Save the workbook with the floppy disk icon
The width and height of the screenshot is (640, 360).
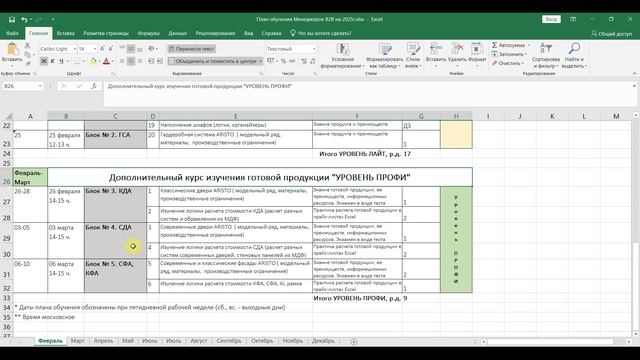pyautogui.click(x=12, y=19)
